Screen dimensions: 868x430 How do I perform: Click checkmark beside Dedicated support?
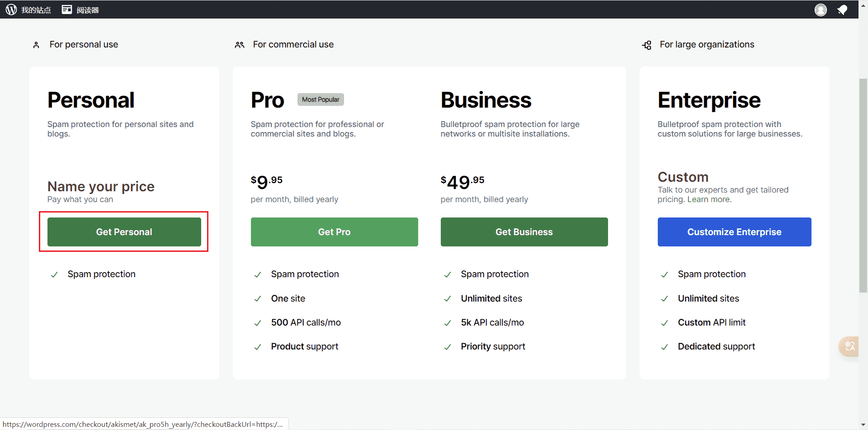(x=665, y=347)
